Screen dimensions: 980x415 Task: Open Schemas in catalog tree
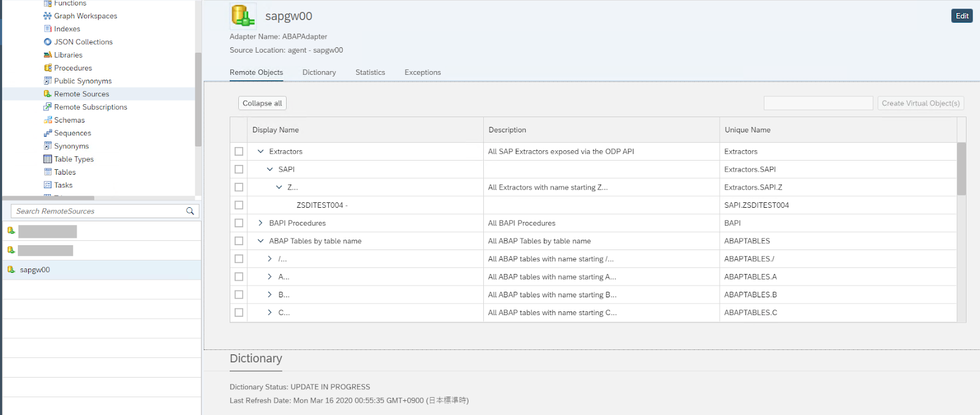pyautogui.click(x=69, y=120)
